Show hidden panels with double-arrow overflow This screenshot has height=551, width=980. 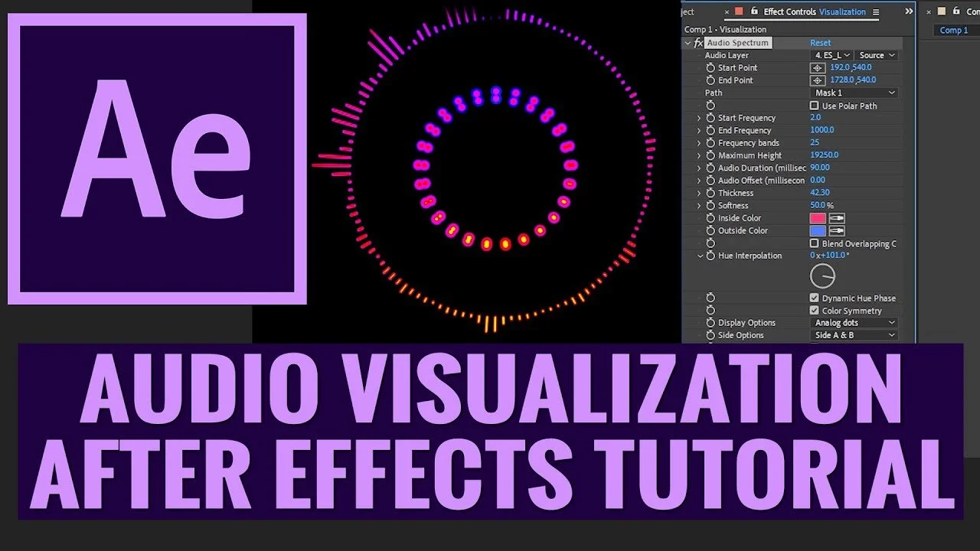point(909,11)
